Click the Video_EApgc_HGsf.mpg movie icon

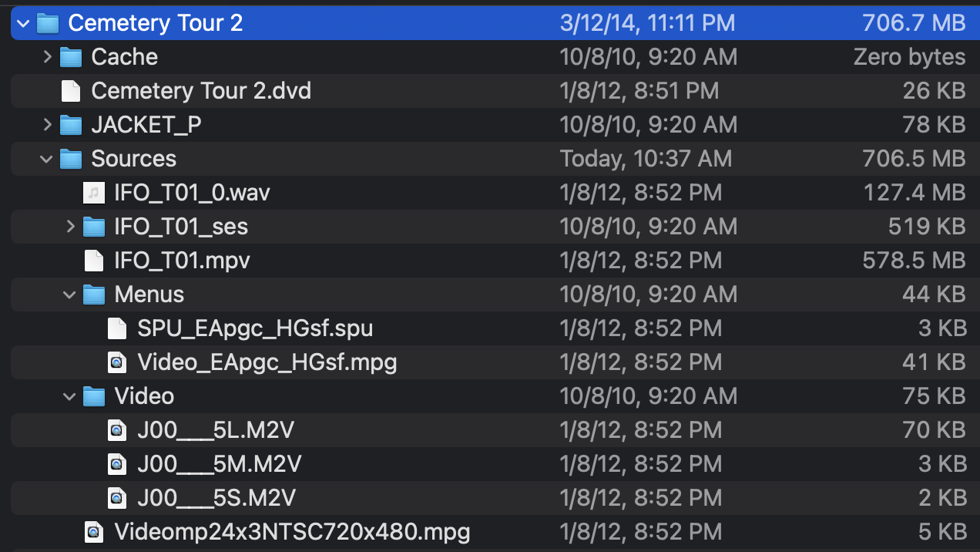[117, 362]
